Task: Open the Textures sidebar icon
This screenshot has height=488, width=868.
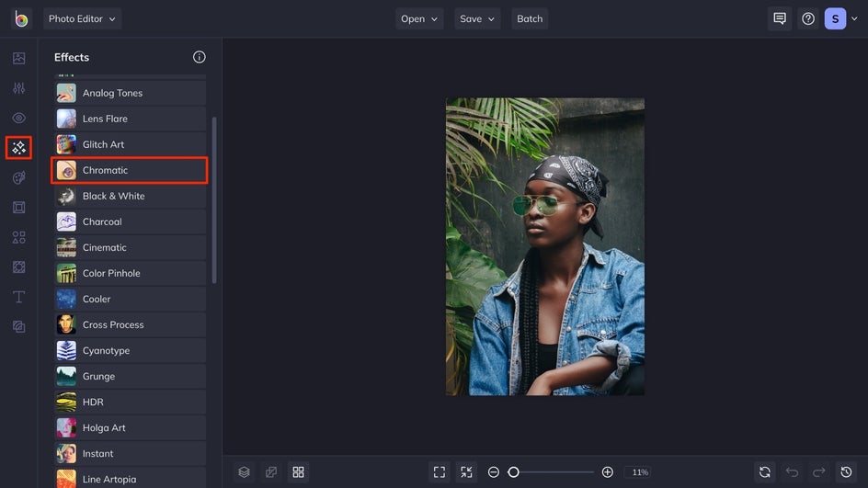Action: [18, 327]
